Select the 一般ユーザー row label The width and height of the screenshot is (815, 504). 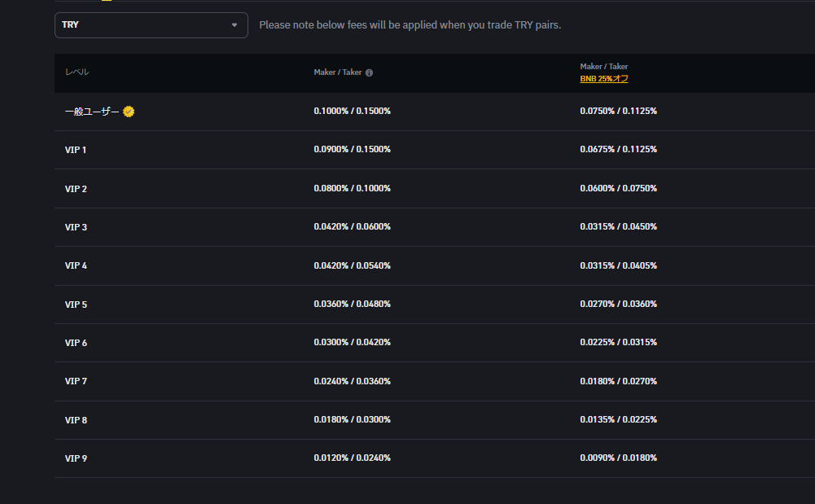[x=91, y=112]
